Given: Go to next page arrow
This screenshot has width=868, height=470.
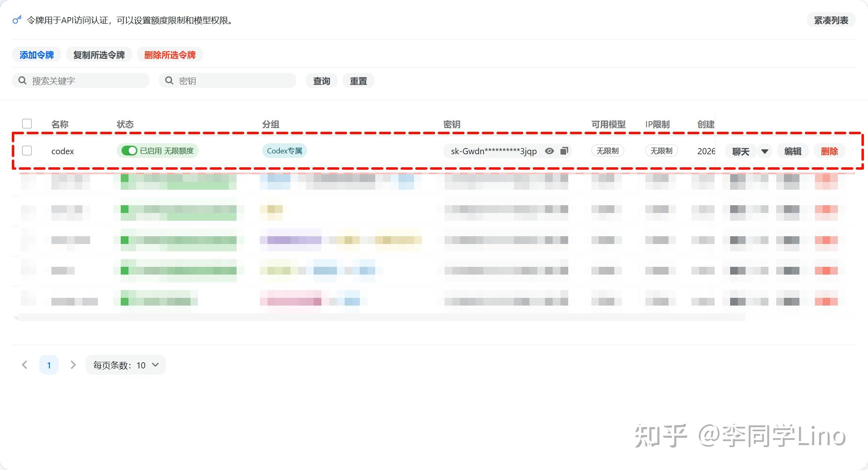Looking at the screenshot, I should [73, 365].
